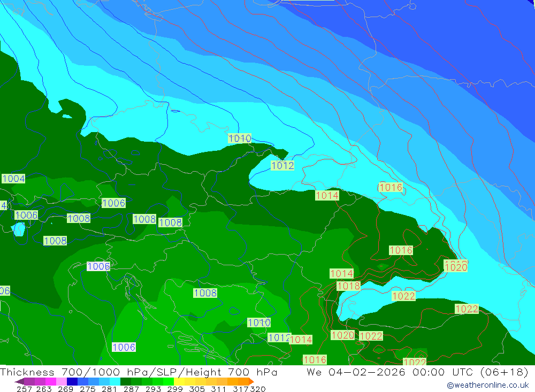Image resolution: width=535 pixels, height=392 pixels.
Task: Select the legend value 311
Action: [218, 389]
